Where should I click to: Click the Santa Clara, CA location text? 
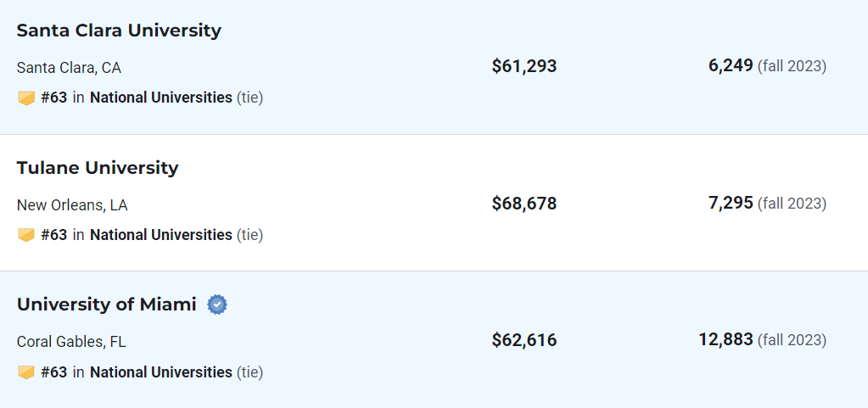69,68
